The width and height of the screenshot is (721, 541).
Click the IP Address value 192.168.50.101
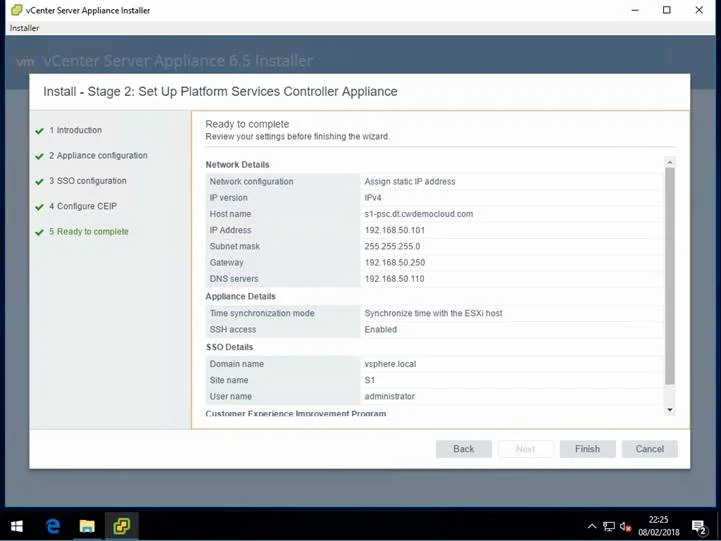coord(395,230)
